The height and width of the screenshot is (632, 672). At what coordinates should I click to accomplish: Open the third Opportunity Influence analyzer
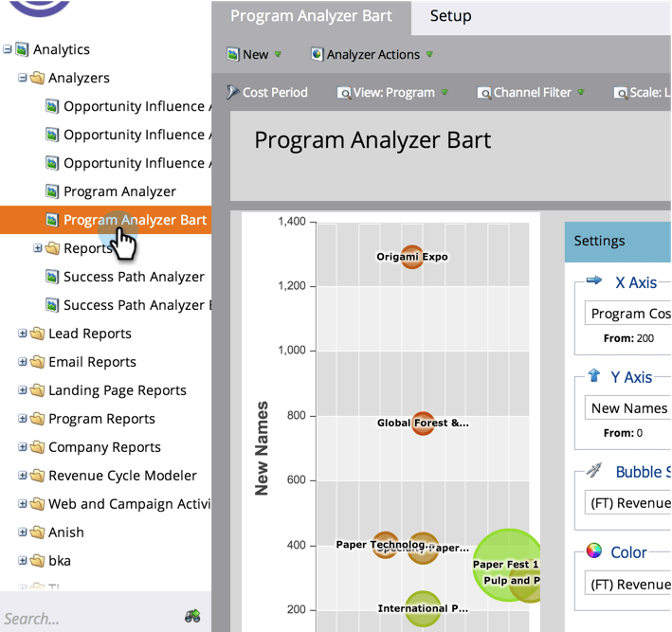tap(137, 163)
